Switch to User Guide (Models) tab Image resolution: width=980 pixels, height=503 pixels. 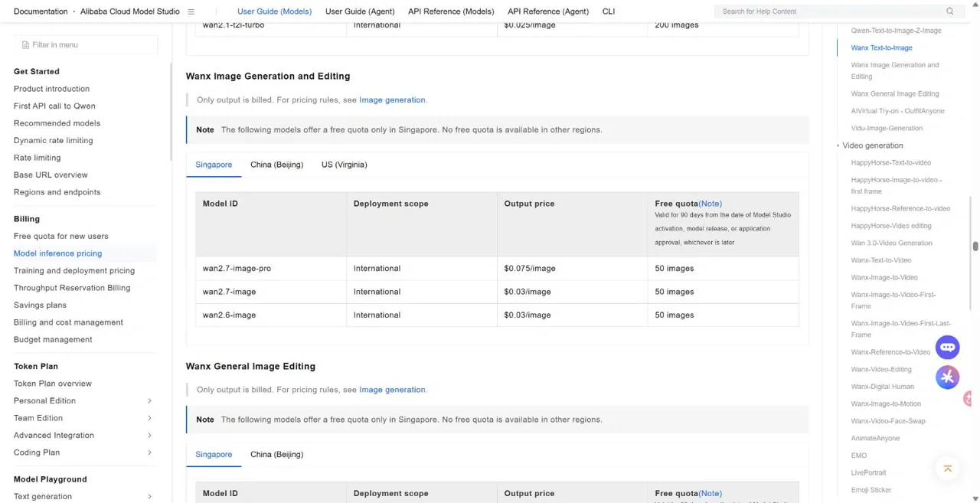pos(274,11)
